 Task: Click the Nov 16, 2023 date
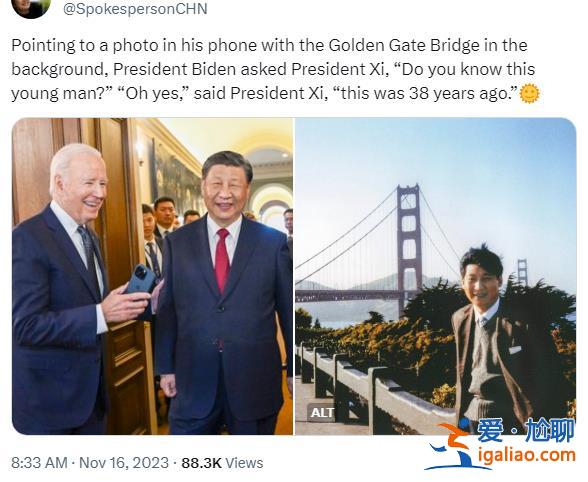[124, 462]
